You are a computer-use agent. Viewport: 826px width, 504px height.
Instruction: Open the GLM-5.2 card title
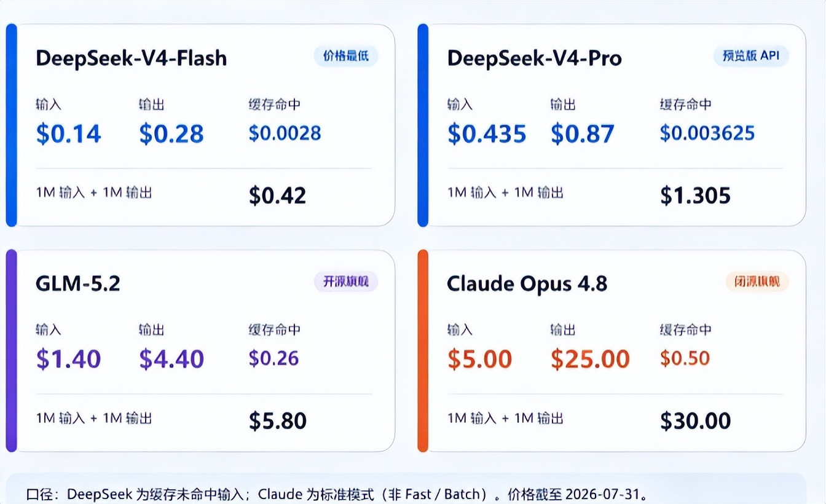pos(78,283)
